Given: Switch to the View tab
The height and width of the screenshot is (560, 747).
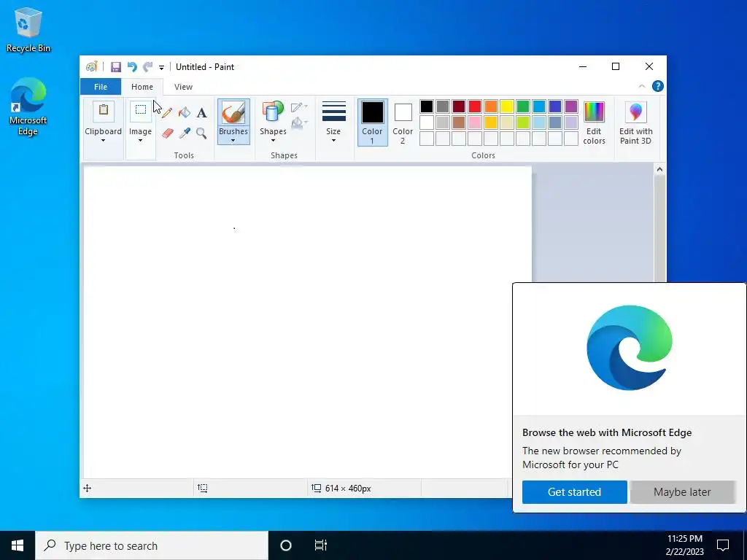Looking at the screenshot, I should point(183,87).
